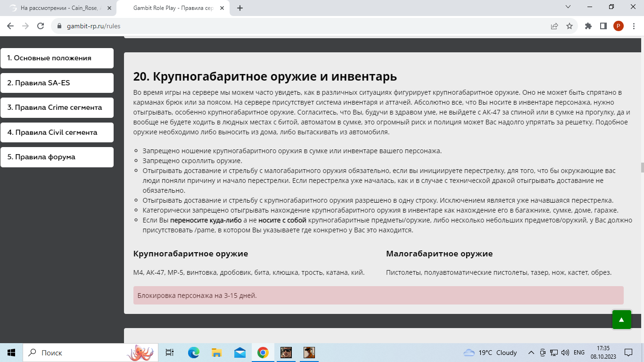Reload the page with the refresh icon
The width and height of the screenshot is (644, 362).
pyautogui.click(x=41, y=26)
